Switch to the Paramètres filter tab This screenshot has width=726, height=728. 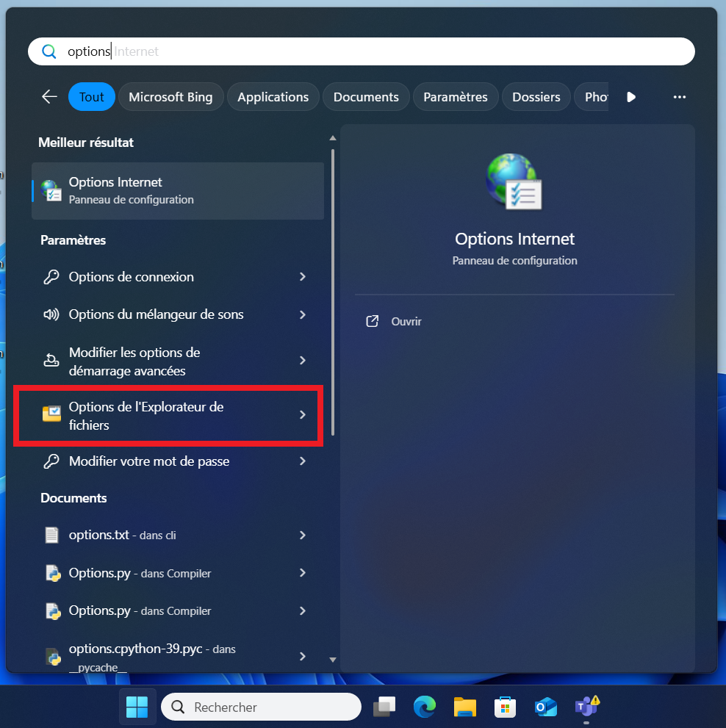pyautogui.click(x=455, y=97)
